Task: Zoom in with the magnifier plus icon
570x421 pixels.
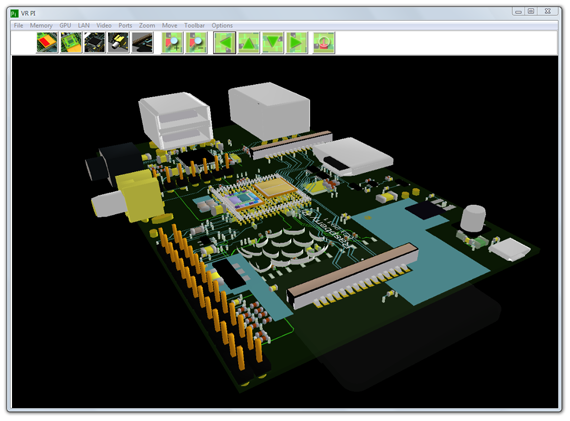Action: point(172,43)
